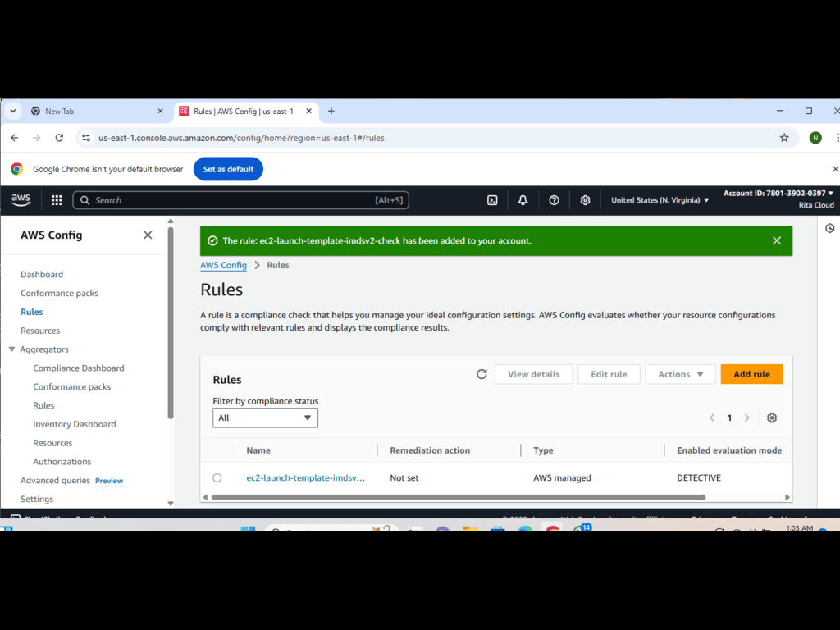Click the AWS logo home icon
This screenshot has height=630, width=840.
(21, 200)
